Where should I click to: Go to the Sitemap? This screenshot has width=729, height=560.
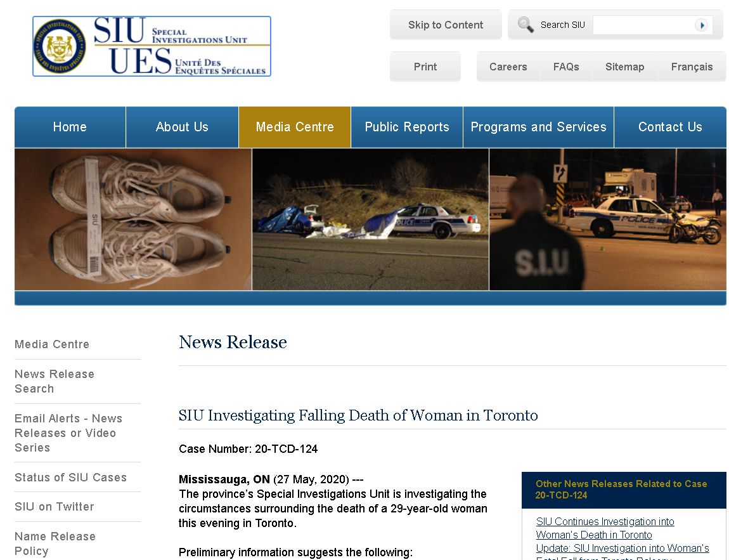click(624, 67)
